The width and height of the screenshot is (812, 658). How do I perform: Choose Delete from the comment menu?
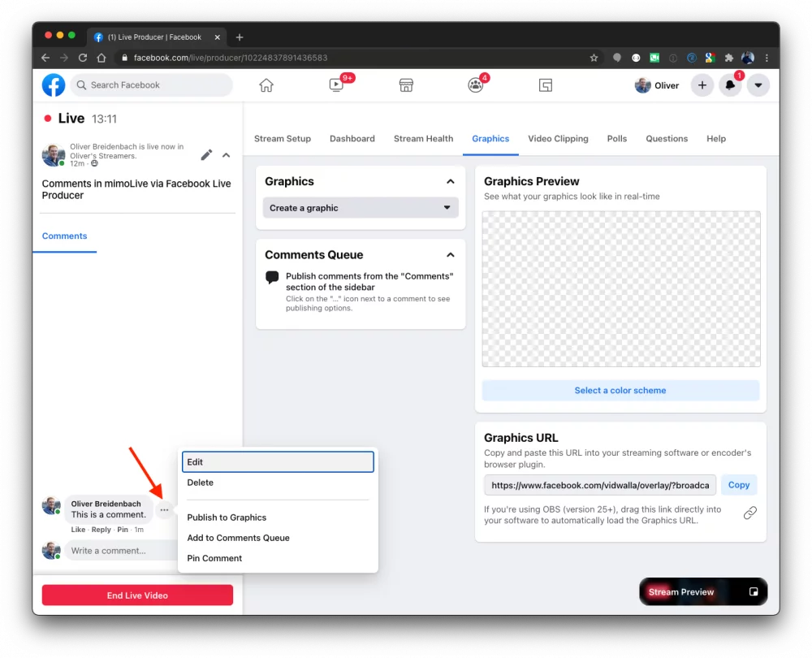pyautogui.click(x=278, y=483)
